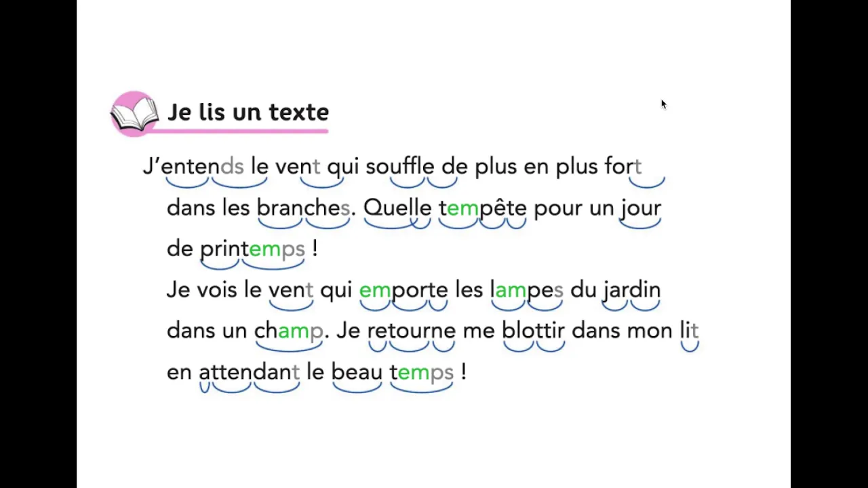
Task: Click the word 'jardin'
Action: click(631, 290)
